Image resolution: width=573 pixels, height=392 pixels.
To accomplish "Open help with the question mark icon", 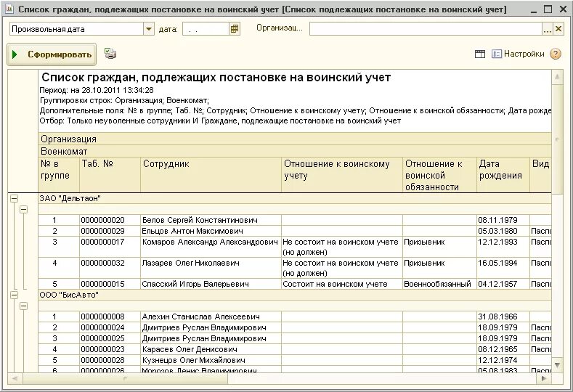I will click(556, 54).
